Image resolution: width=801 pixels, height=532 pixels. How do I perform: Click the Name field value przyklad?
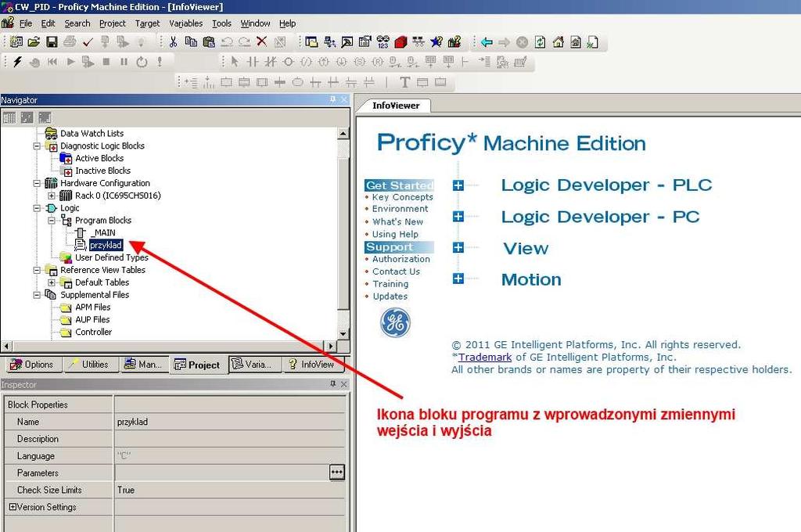coord(229,422)
